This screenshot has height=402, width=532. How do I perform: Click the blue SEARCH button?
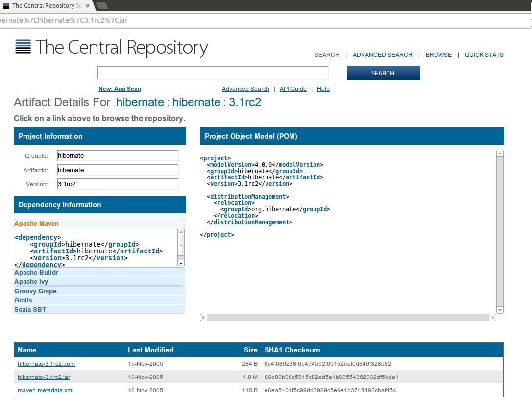click(384, 73)
